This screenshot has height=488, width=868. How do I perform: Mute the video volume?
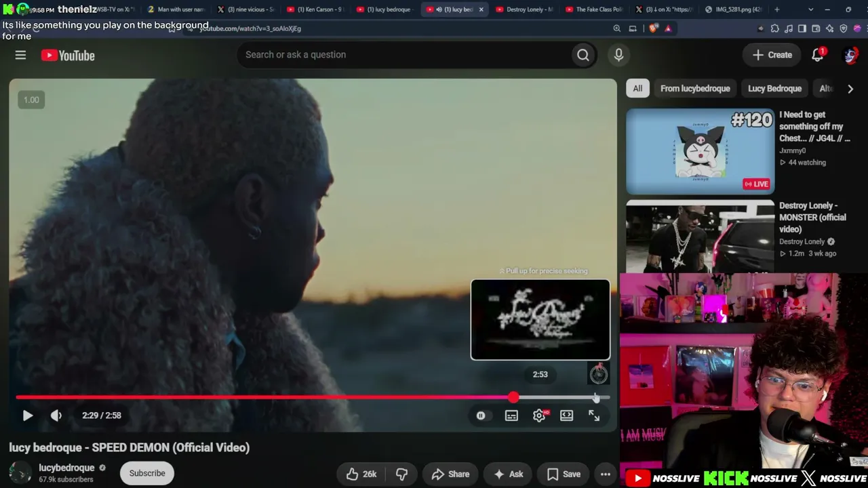pos(56,415)
